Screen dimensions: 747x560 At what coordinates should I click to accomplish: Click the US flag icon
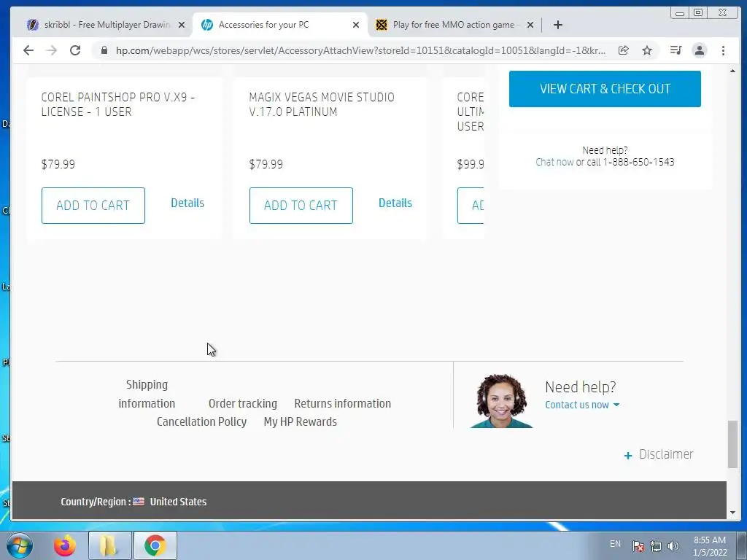tap(139, 501)
